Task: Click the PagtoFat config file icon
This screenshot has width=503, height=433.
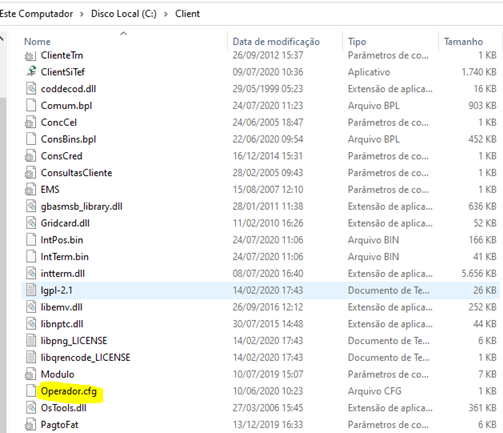Action: point(31,425)
